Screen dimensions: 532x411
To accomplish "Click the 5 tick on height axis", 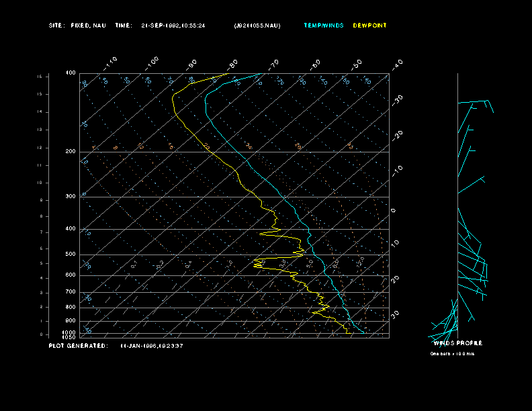I will pyautogui.click(x=42, y=263).
